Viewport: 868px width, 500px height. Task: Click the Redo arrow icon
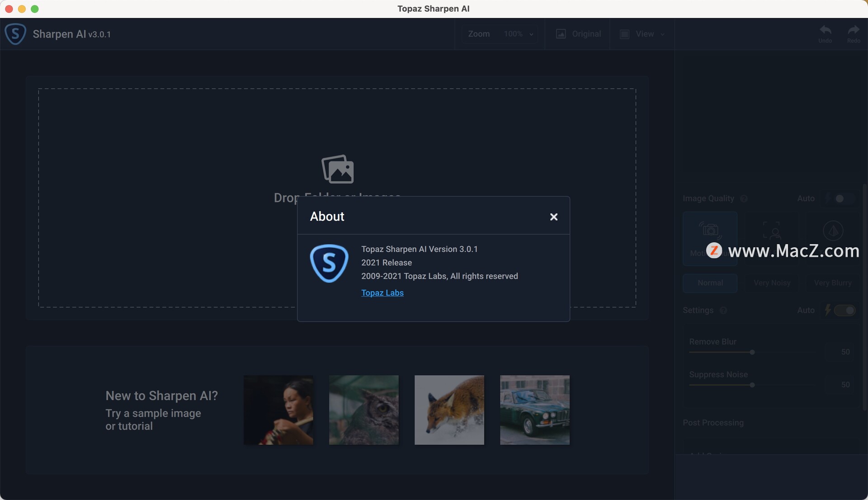(x=854, y=30)
